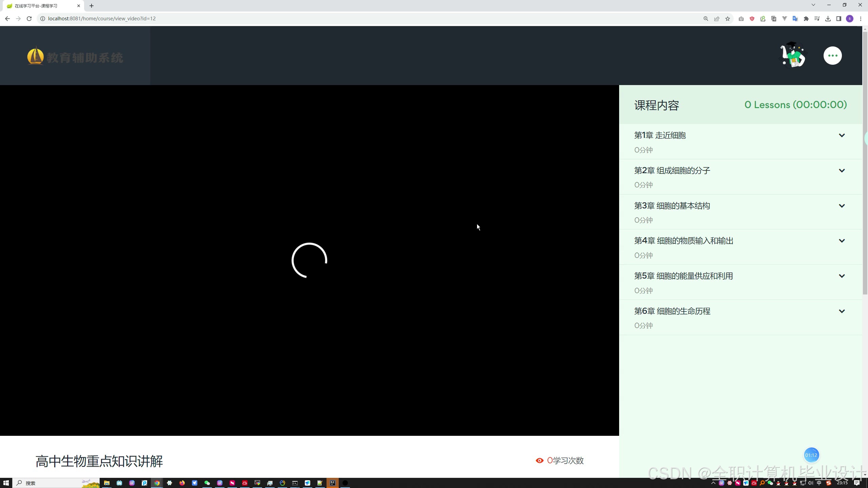Image resolution: width=868 pixels, height=488 pixels.
Task: Open the browser extensions puzzle icon
Action: tap(806, 19)
